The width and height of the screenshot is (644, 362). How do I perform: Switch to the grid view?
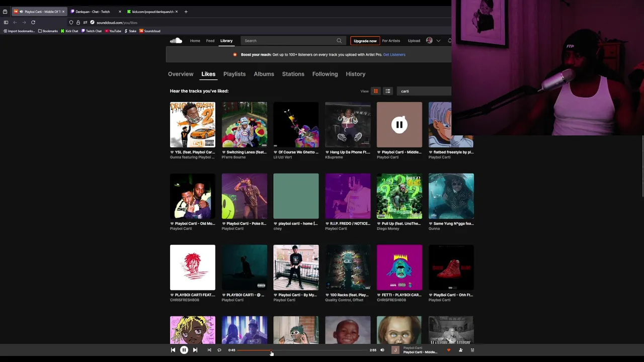click(x=376, y=91)
